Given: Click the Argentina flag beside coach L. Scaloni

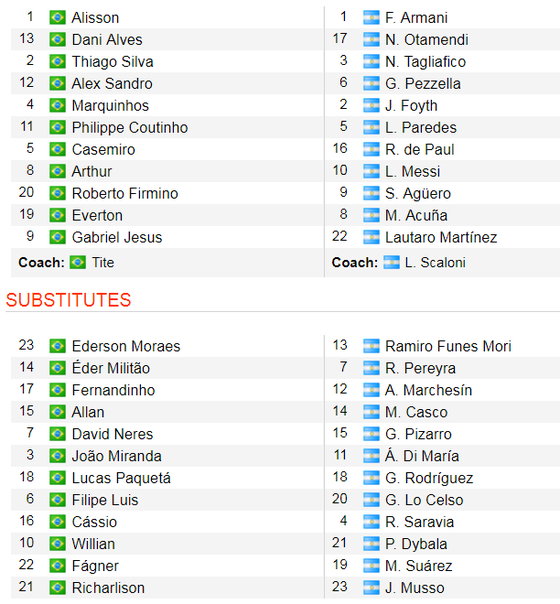Looking at the screenshot, I should 391,262.
